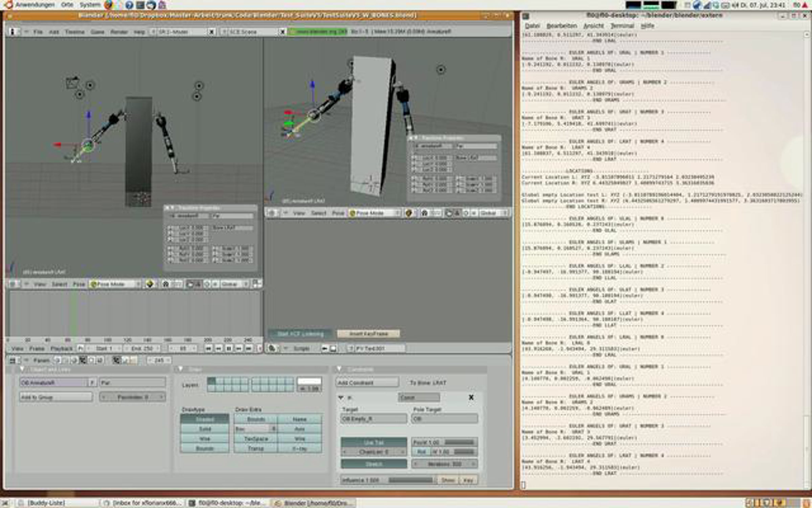Open script window type icon

tap(272, 348)
